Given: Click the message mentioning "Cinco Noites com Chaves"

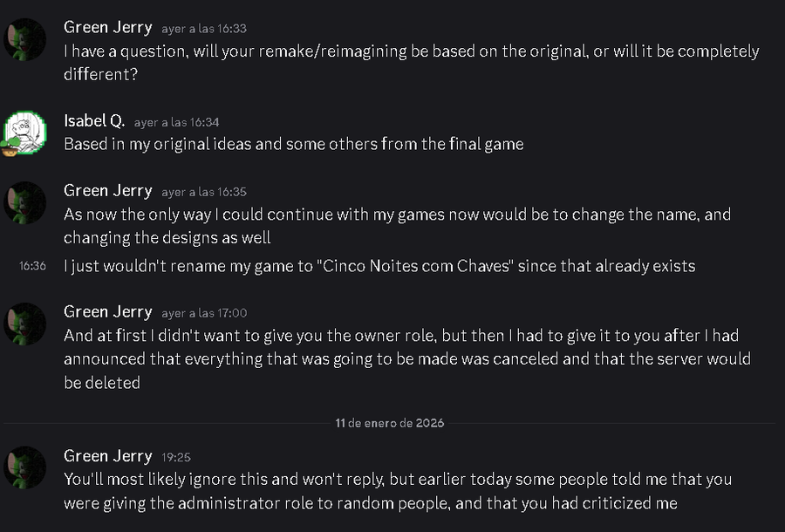Looking at the screenshot, I should [379, 266].
